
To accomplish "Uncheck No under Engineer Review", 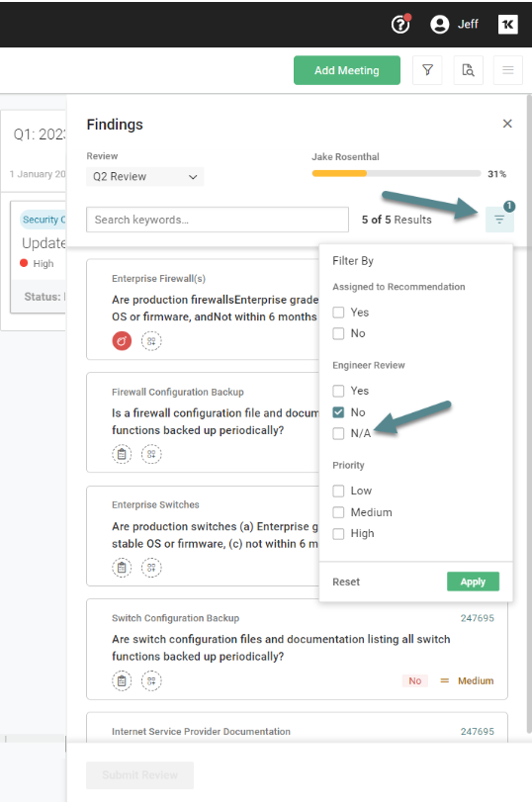I will click(338, 412).
